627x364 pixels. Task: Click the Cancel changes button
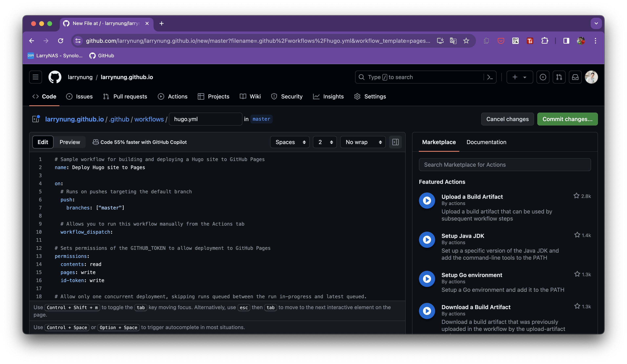coord(507,119)
